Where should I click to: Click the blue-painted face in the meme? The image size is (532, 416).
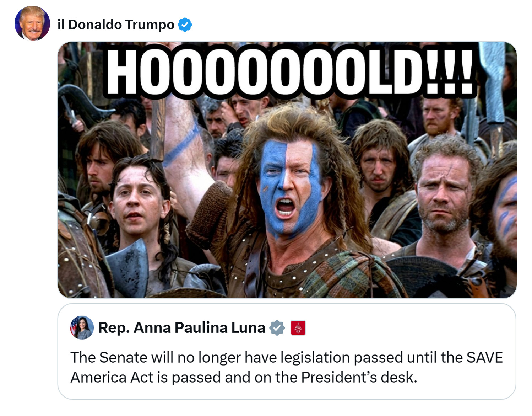(289, 188)
